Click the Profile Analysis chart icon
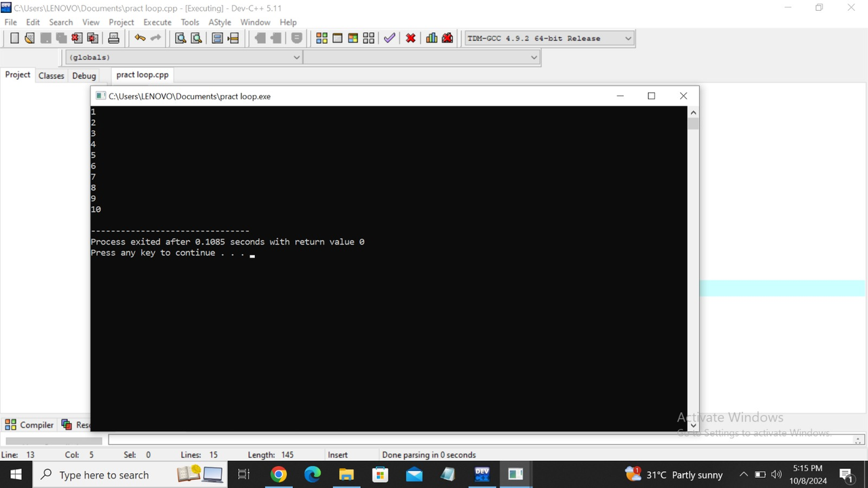 coord(431,38)
